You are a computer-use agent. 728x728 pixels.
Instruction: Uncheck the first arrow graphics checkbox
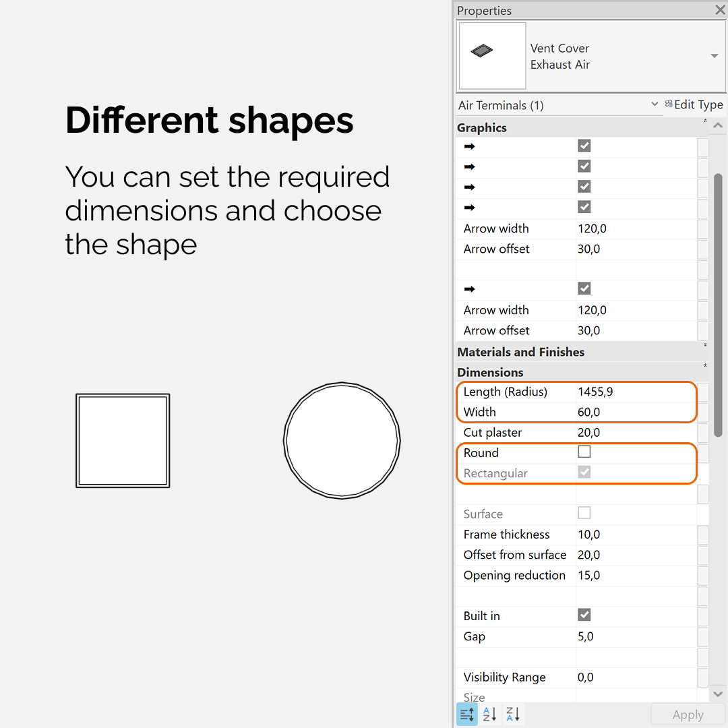click(584, 146)
